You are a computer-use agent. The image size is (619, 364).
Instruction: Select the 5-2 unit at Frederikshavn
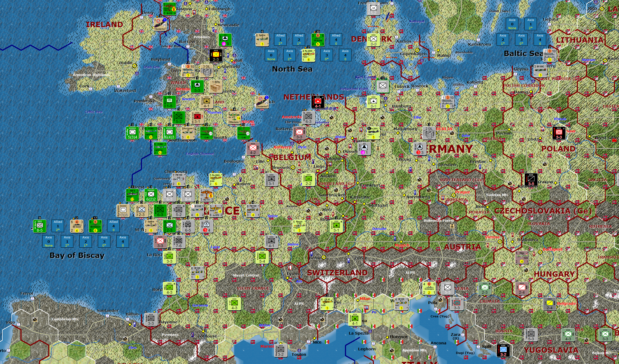coord(373,9)
